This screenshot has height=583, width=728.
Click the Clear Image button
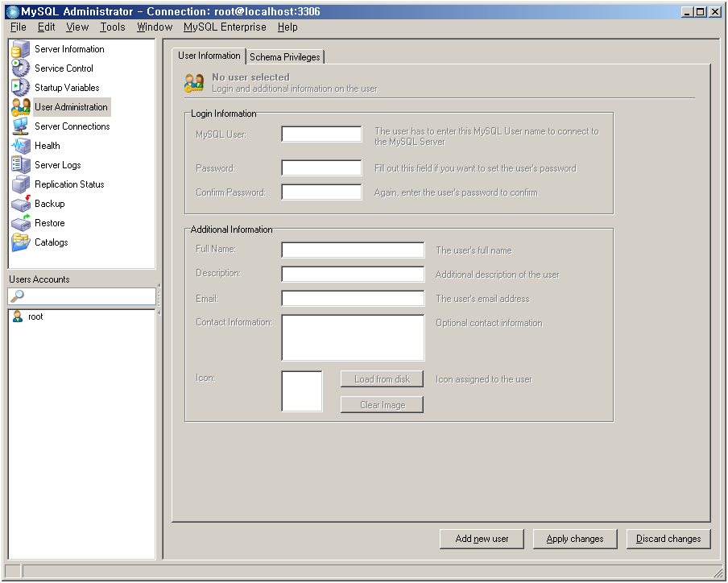click(382, 405)
